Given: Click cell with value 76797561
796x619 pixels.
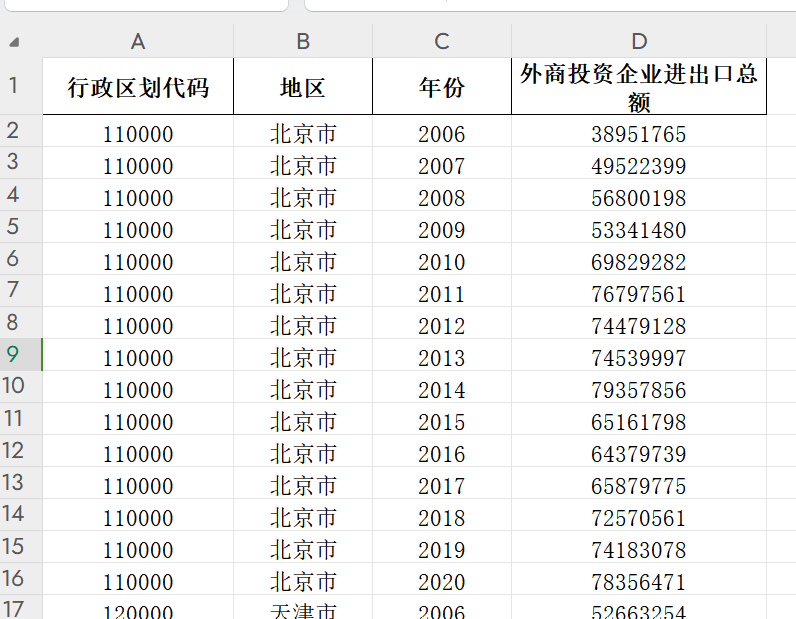Looking at the screenshot, I should point(639,291).
